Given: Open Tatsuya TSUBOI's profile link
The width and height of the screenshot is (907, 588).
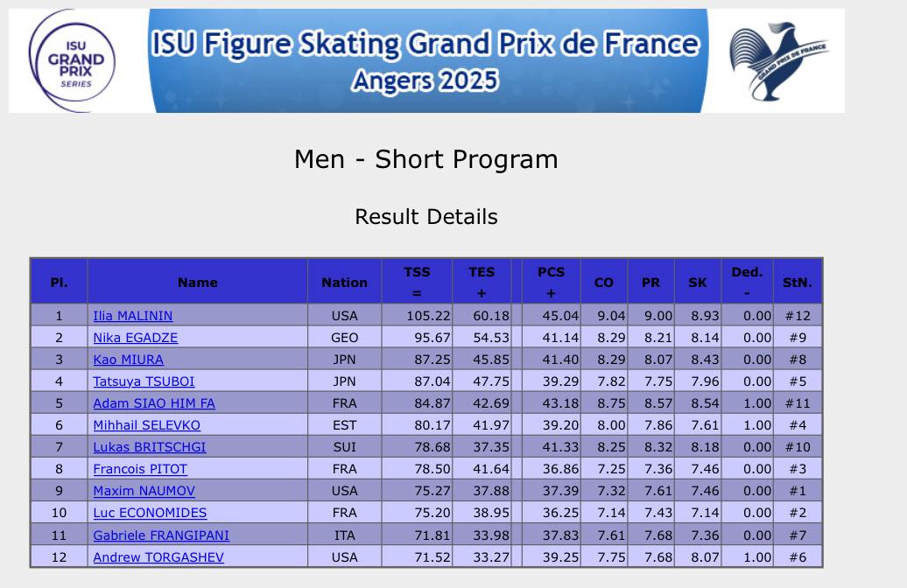Looking at the screenshot, I should click(144, 381).
